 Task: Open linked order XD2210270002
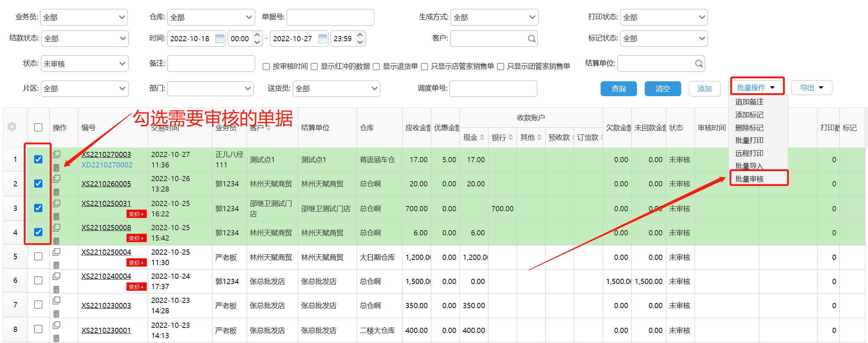coord(107,165)
